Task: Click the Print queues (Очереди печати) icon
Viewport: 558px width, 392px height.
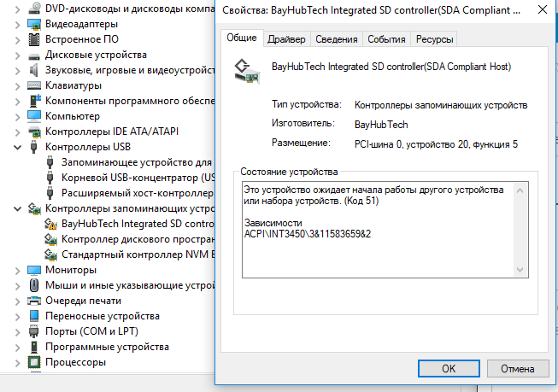Action: pos(34,301)
